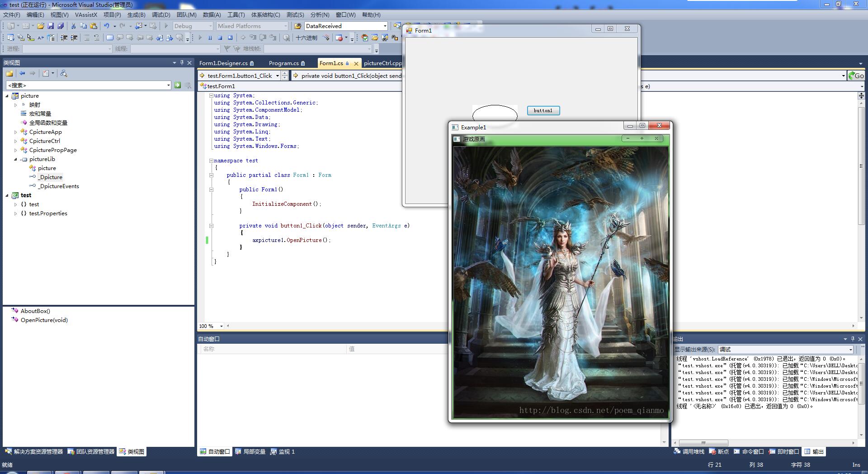The image size is (868, 474).
Task: Stop debugging with the square stop icon
Action: pyautogui.click(x=220, y=38)
